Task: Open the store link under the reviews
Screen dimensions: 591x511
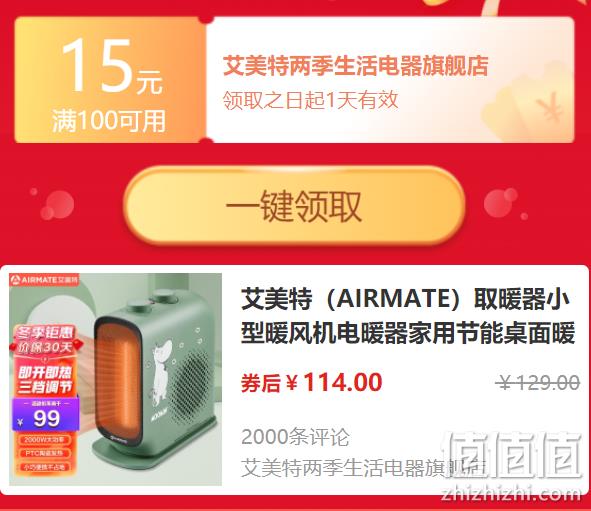Action: click(x=363, y=468)
